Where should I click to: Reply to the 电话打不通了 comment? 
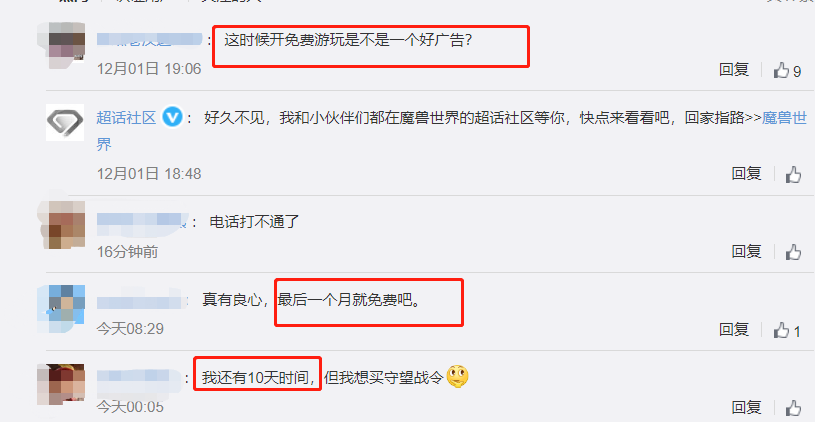point(746,252)
